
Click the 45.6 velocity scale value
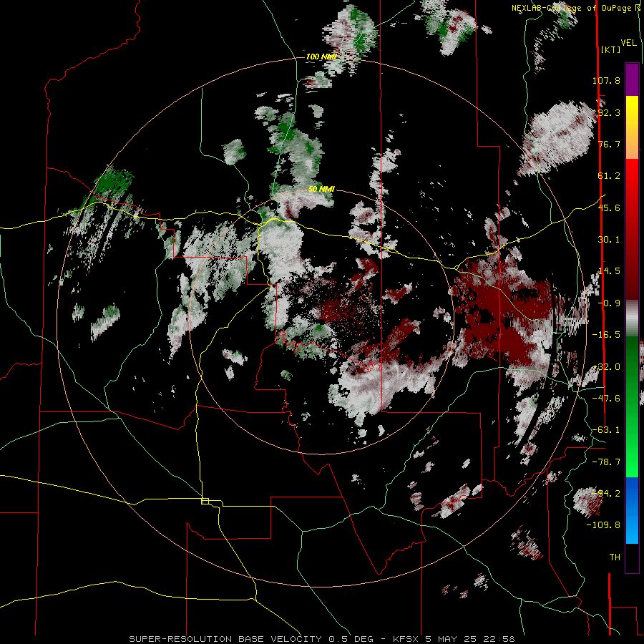(609, 208)
